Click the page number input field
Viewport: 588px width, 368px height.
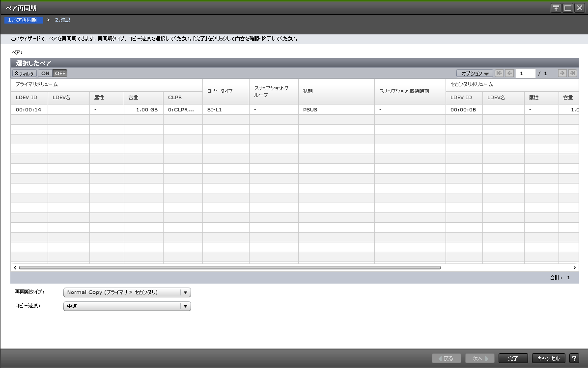point(526,74)
